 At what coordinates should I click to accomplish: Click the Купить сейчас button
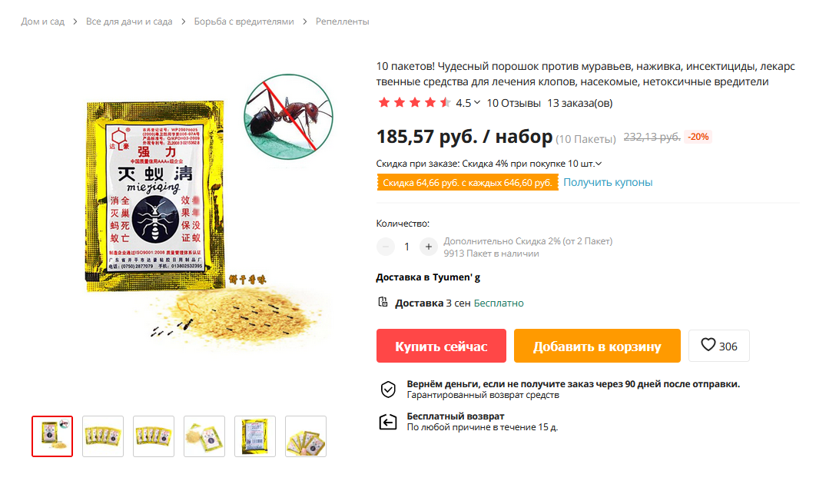441,346
